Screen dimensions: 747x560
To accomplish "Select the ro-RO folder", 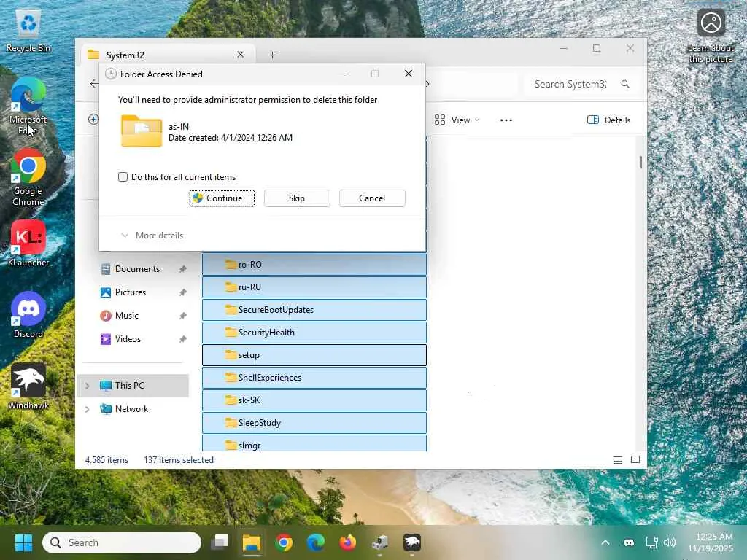I will (x=314, y=264).
